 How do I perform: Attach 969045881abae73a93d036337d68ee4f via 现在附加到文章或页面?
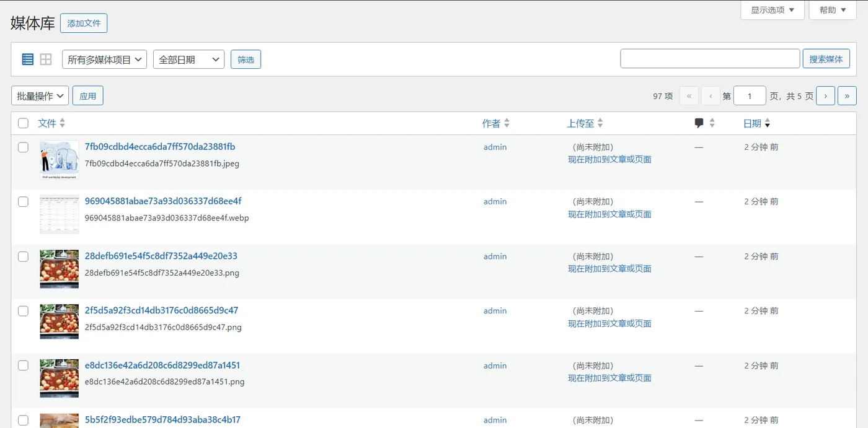pos(609,214)
